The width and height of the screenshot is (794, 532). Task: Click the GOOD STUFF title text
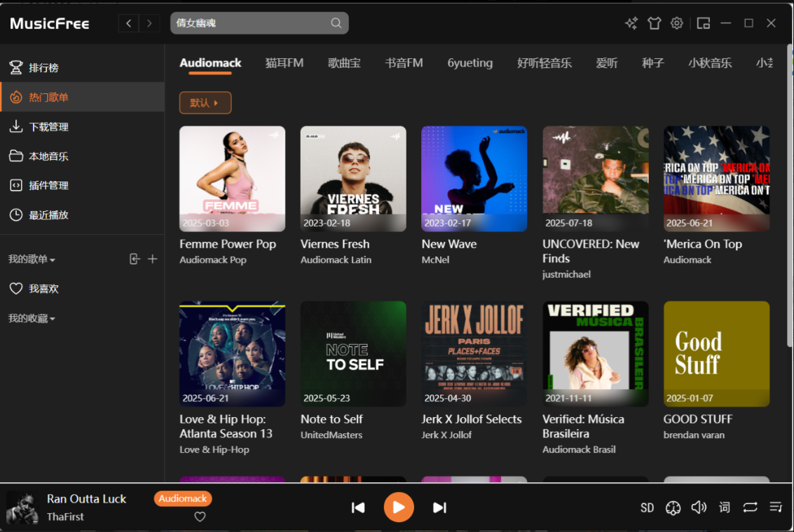tap(698, 420)
